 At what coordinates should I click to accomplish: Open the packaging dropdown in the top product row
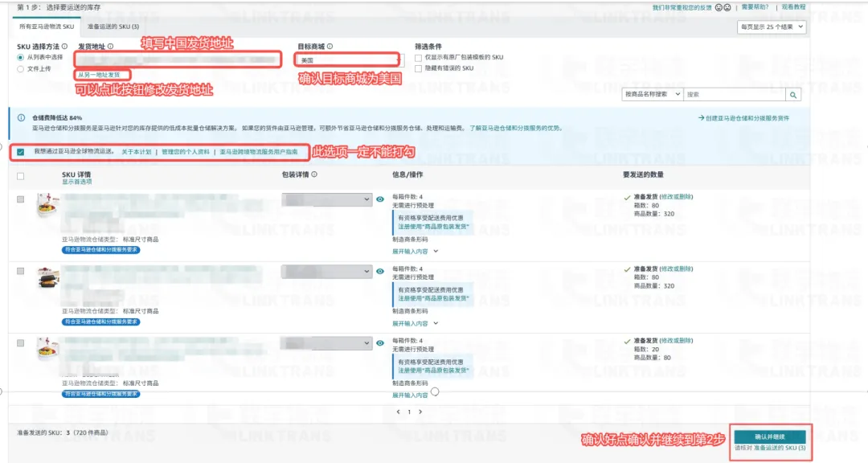click(326, 199)
